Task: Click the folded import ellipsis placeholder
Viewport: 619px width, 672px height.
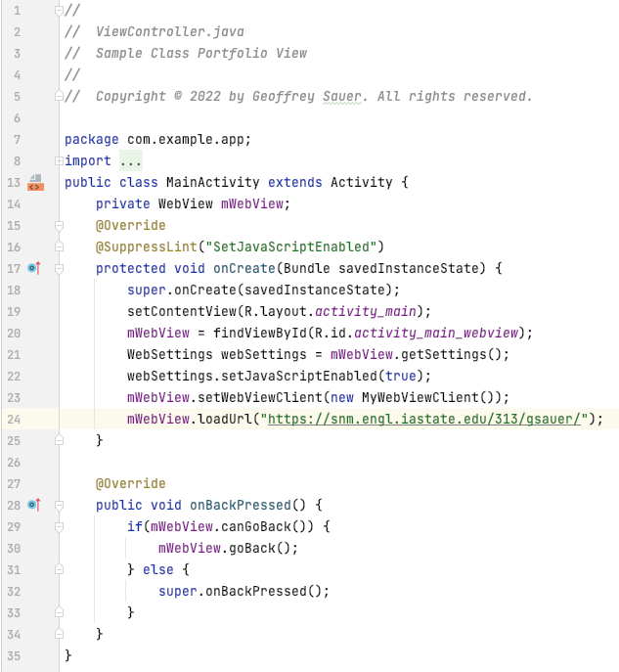Action: 131,161
